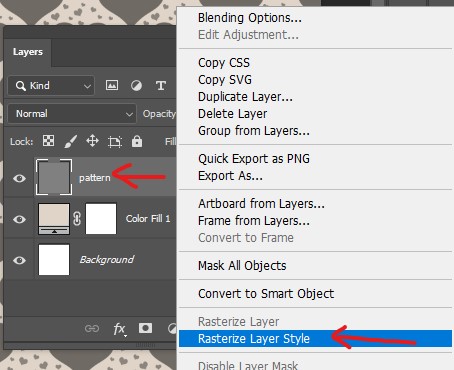Image resolution: width=454 pixels, height=370 pixels.
Task: Select Group from Layers option
Action: (x=254, y=131)
